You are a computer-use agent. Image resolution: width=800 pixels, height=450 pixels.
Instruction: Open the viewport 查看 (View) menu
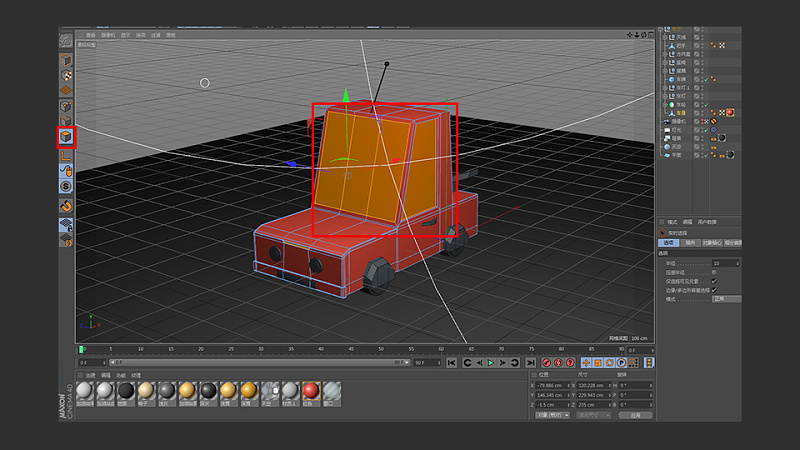(x=90, y=35)
